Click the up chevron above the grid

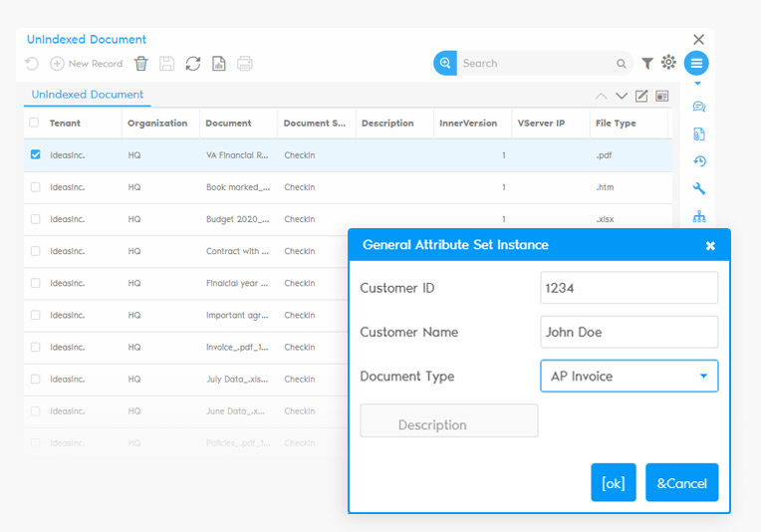[601, 97]
